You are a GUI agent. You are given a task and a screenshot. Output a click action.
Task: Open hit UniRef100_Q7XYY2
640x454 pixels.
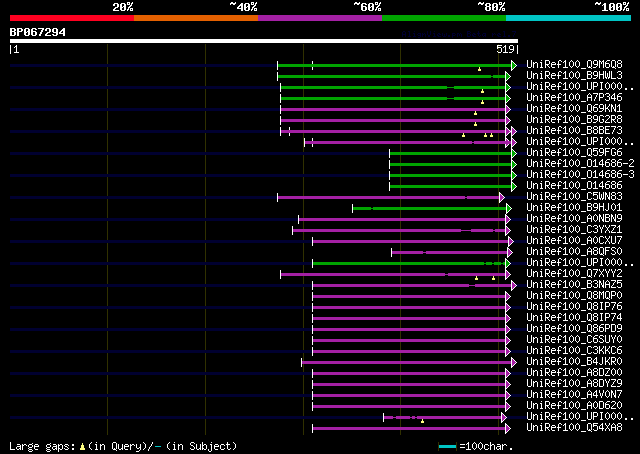pos(574,274)
